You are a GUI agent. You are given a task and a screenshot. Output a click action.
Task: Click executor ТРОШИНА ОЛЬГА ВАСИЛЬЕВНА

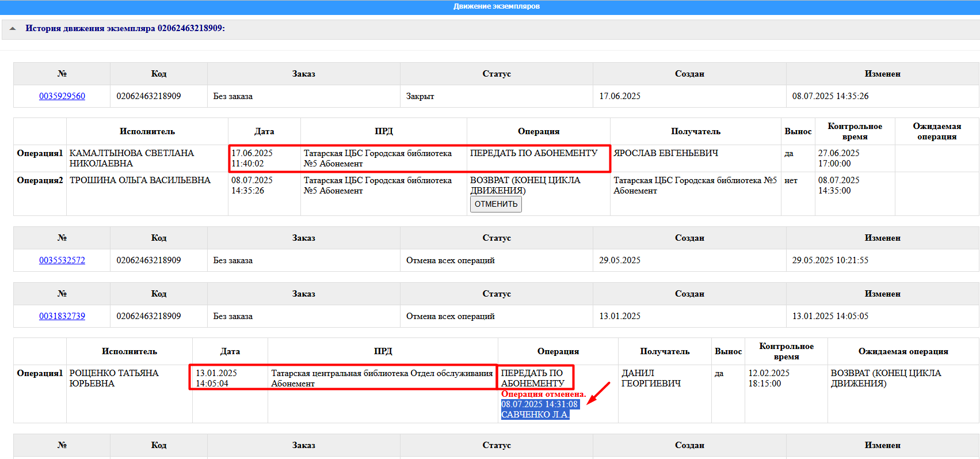point(140,180)
